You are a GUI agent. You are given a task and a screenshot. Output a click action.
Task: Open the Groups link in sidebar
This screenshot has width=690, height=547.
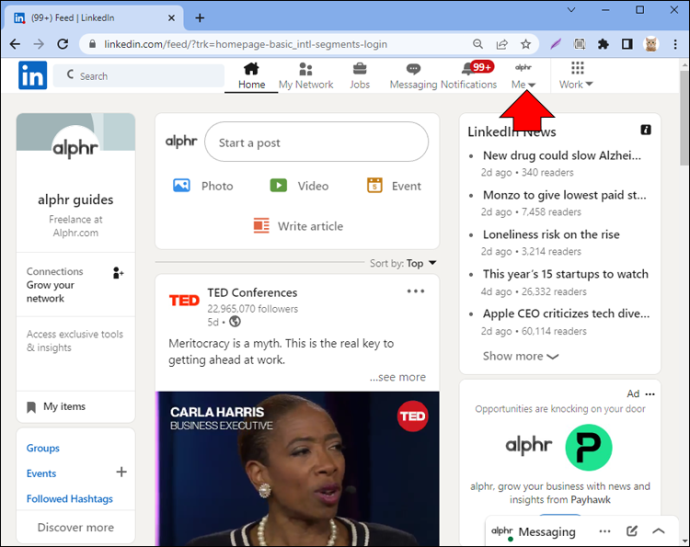43,448
